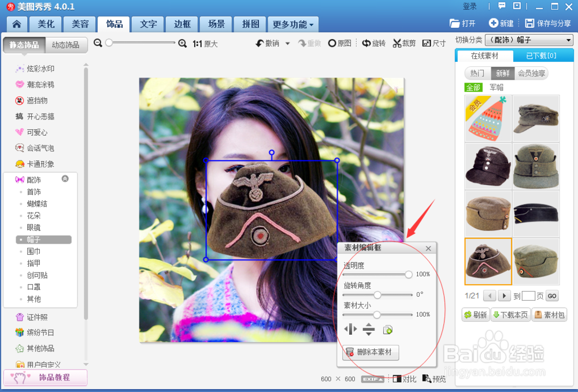578x392 pixels.
Task: Flip the sticker vertically
Action: (369, 329)
